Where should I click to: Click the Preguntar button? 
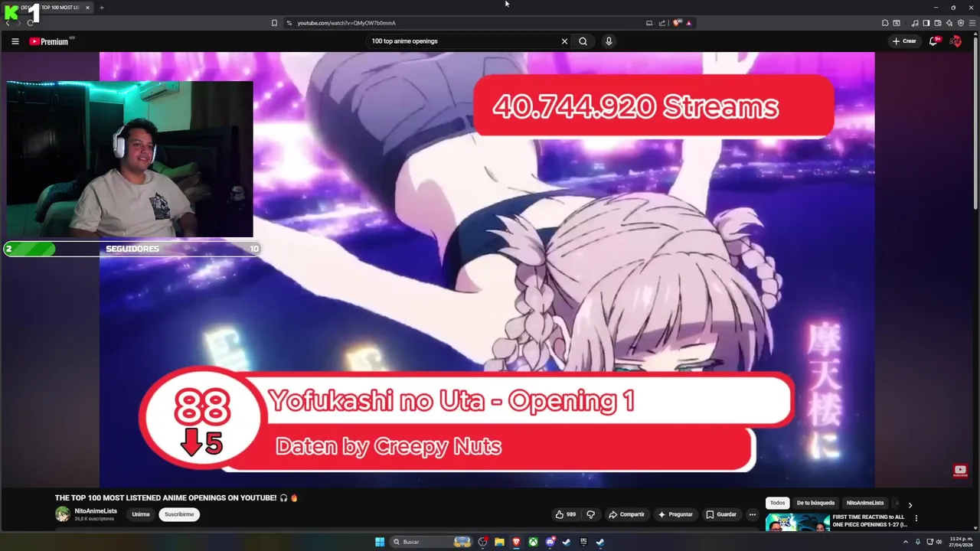click(675, 514)
